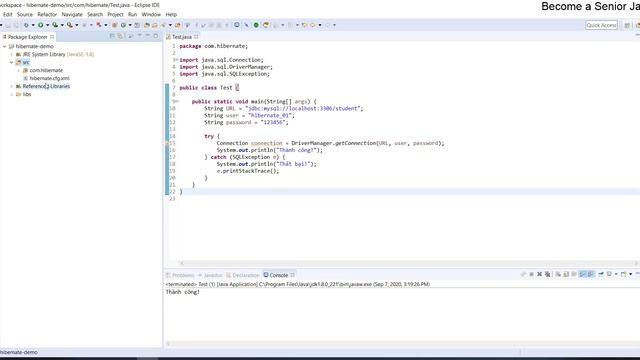Image resolution: width=640 pixels, height=360 pixels.
Task: Click the green Run button in toolbar
Action: 40,25
